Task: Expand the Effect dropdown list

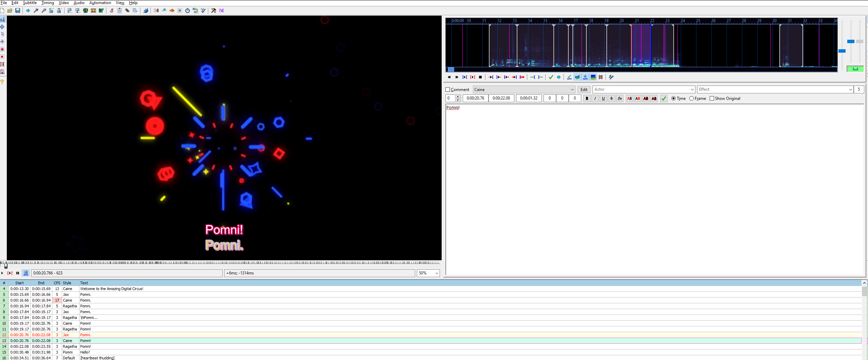Action: click(850, 90)
